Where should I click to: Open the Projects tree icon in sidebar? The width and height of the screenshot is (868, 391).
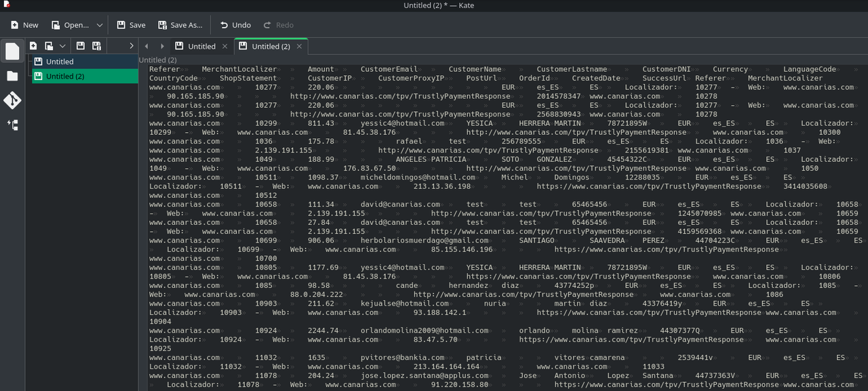[12, 125]
